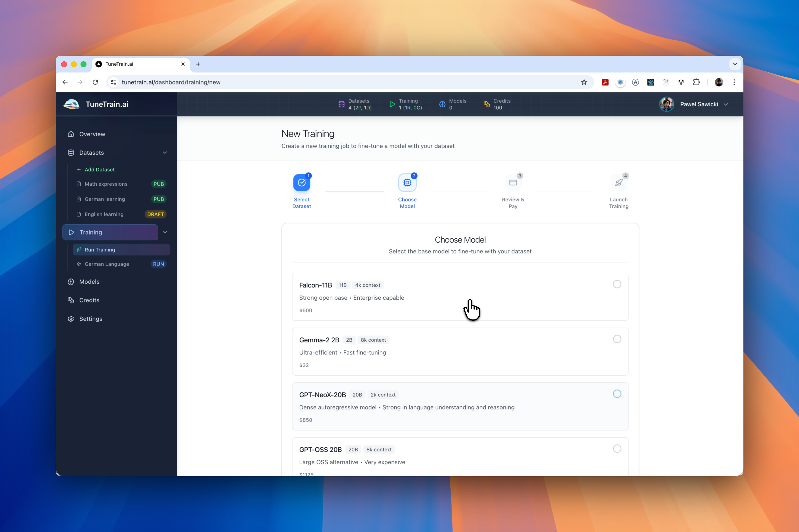Image resolution: width=799 pixels, height=532 pixels.
Task: Click the progress line between steps 2 and 3
Action: click(460, 192)
